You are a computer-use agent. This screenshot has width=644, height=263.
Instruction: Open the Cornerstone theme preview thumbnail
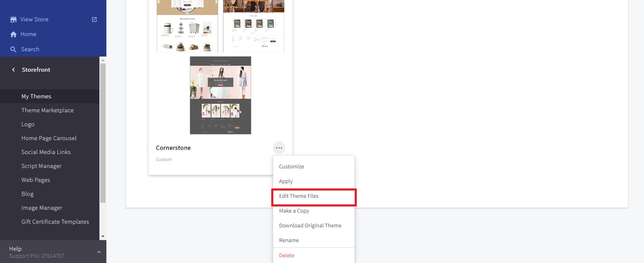[x=220, y=95]
